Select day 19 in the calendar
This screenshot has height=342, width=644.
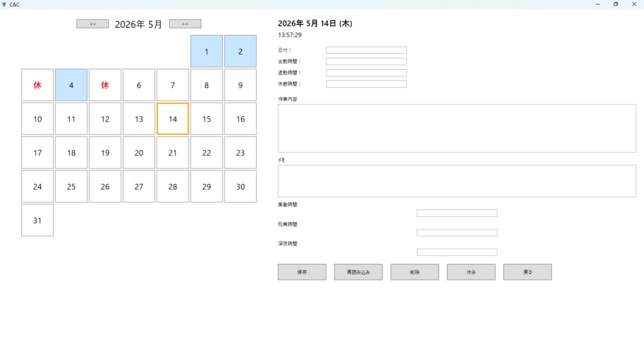coord(105,153)
